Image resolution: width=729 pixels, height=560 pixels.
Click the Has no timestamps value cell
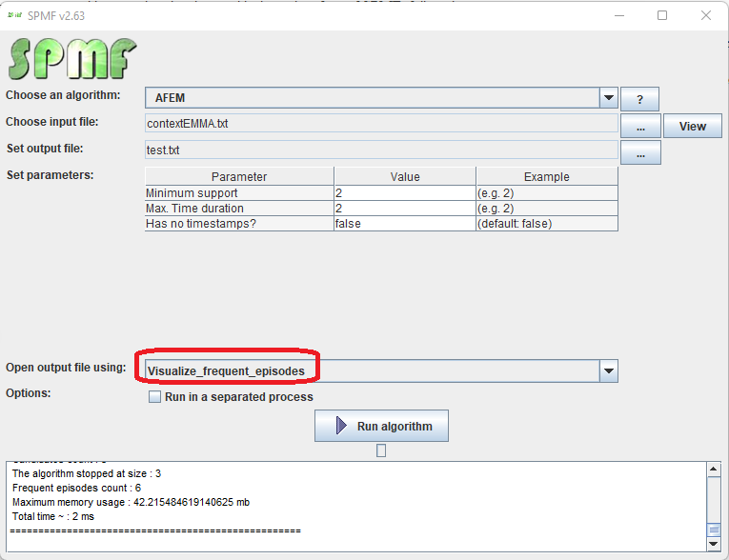click(x=404, y=223)
